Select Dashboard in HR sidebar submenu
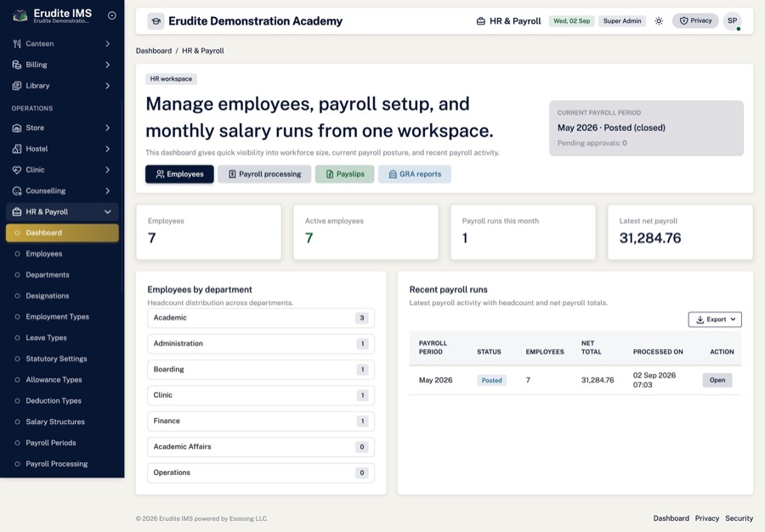 coord(62,233)
